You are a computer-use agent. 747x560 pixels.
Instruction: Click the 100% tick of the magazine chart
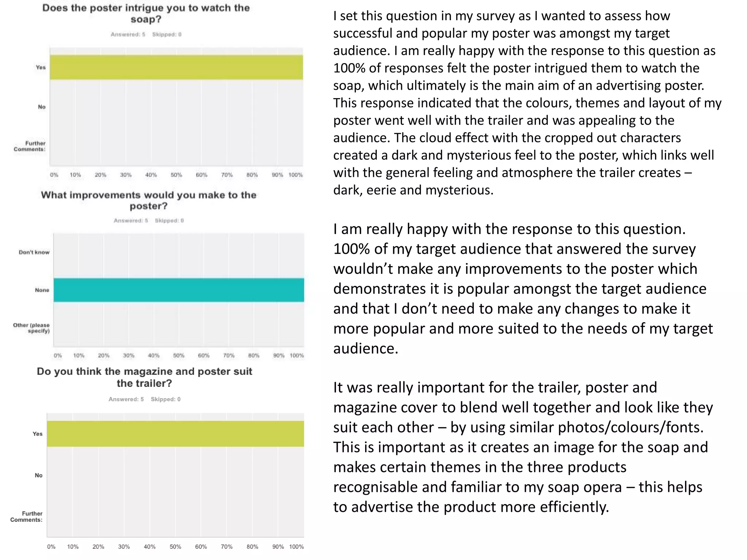click(296, 547)
